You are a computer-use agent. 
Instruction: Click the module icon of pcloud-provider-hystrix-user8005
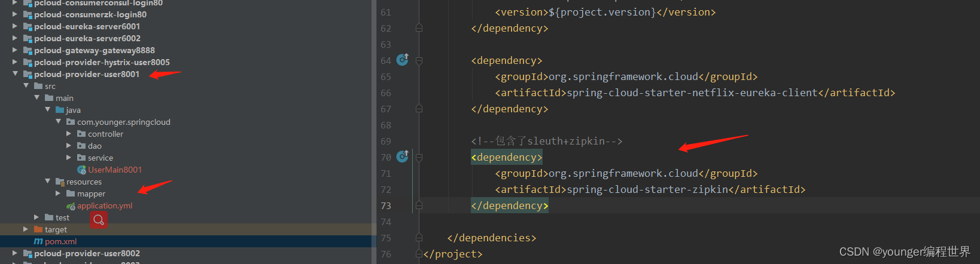[28, 62]
